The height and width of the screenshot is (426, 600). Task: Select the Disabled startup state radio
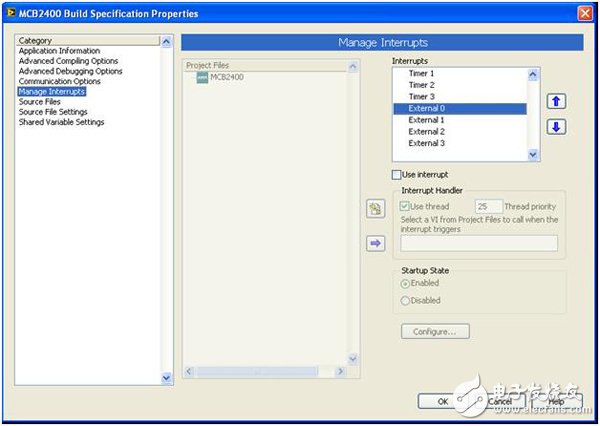406,300
